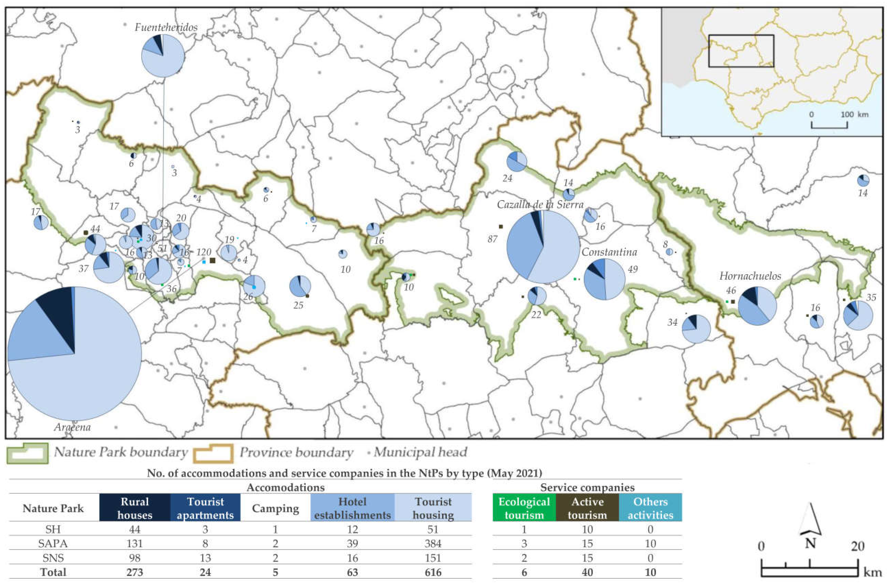889x588 pixels.
Task: Click the Active tourism header cell
Action: pyautogui.click(x=587, y=508)
